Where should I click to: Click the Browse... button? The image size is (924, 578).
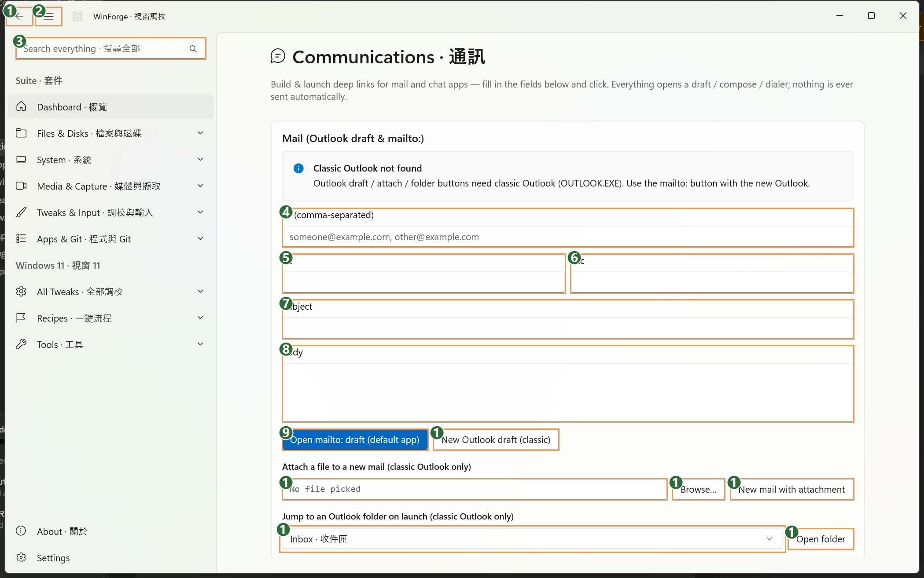click(x=698, y=490)
